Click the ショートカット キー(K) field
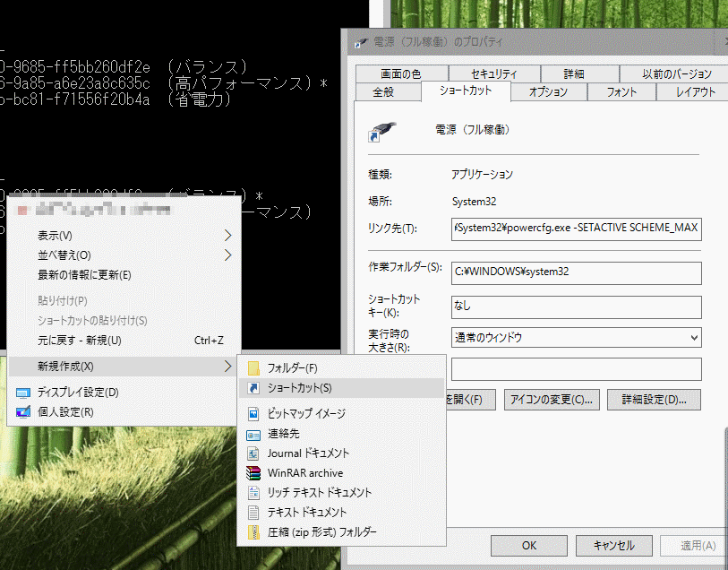This screenshot has height=570, width=728. (x=576, y=307)
